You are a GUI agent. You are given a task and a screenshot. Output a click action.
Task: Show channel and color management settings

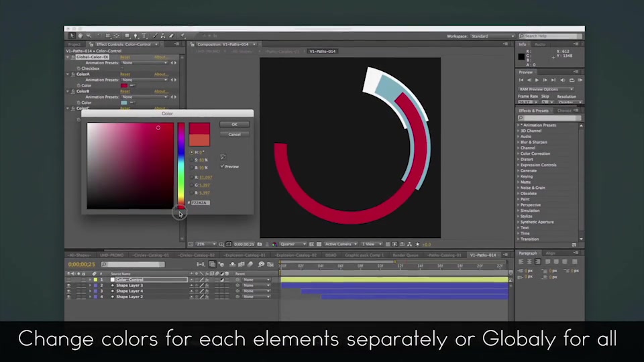point(274,244)
